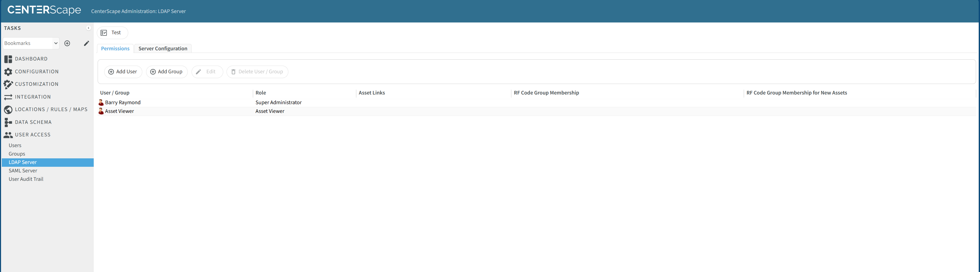980x272 pixels.
Task: Click the Customization tools icon
Action: [x=8, y=84]
